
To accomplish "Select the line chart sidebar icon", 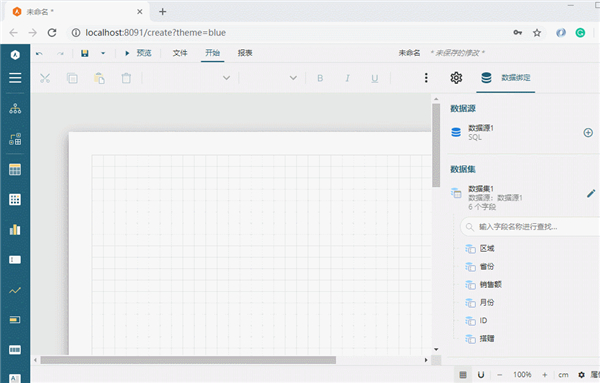I will pos(15,290).
